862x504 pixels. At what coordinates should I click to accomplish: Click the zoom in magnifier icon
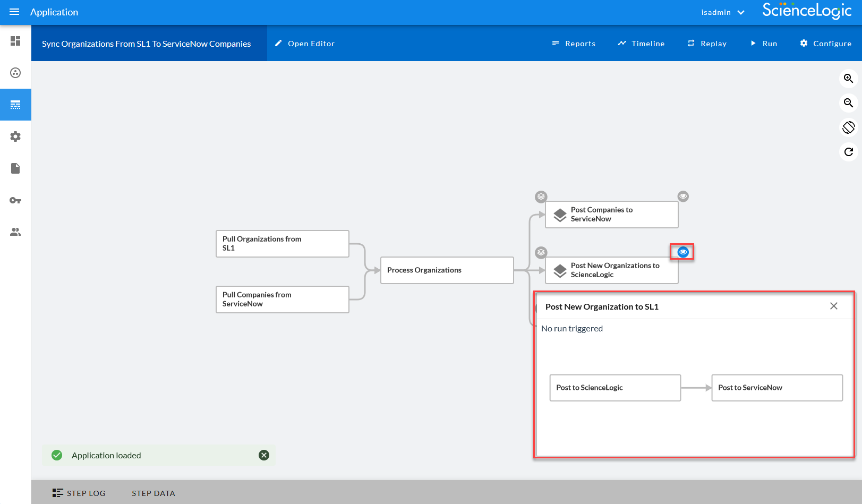point(848,79)
